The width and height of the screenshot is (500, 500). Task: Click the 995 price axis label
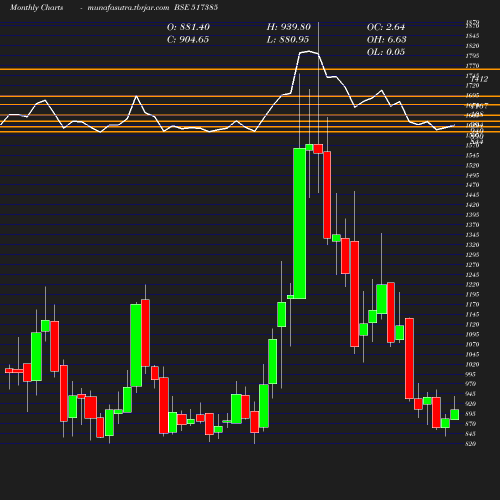(471, 374)
